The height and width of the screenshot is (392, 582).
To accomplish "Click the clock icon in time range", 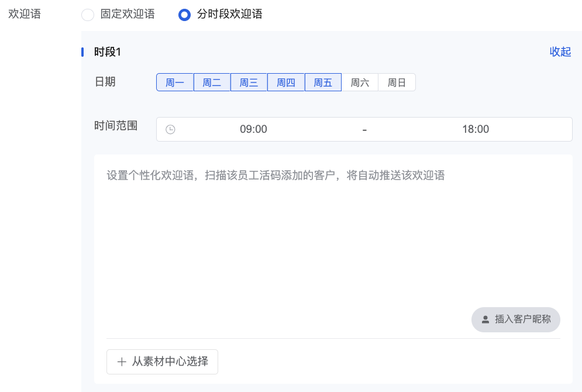I will [x=170, y=129].
